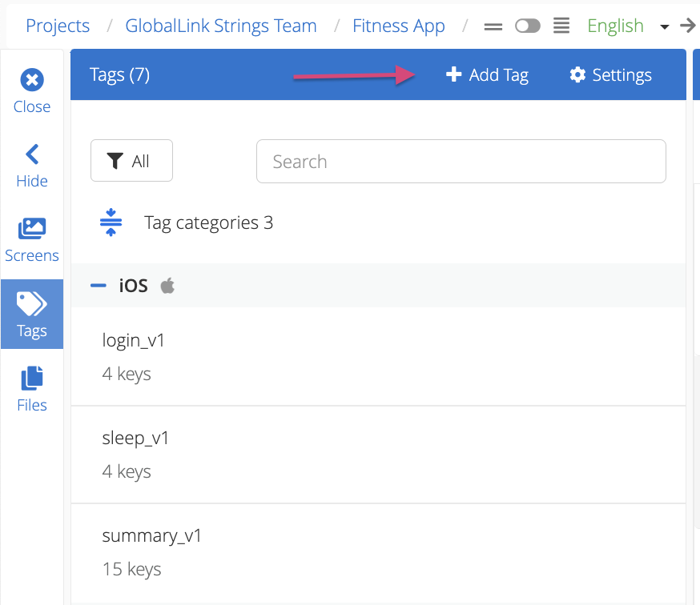
Task: Hide the panel with chevron icon
Action: point(32,154)
